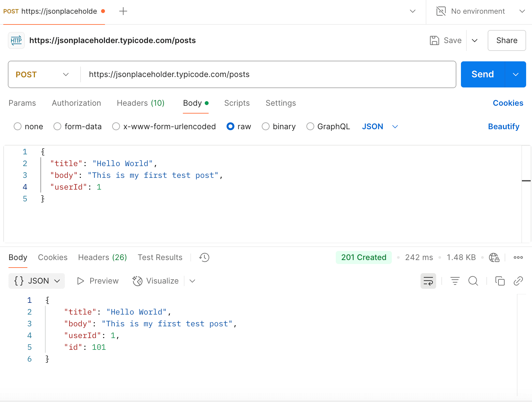The width and height of the screenshot is (532, 402).
Task: Open search in response body
Action: point(473,281)
